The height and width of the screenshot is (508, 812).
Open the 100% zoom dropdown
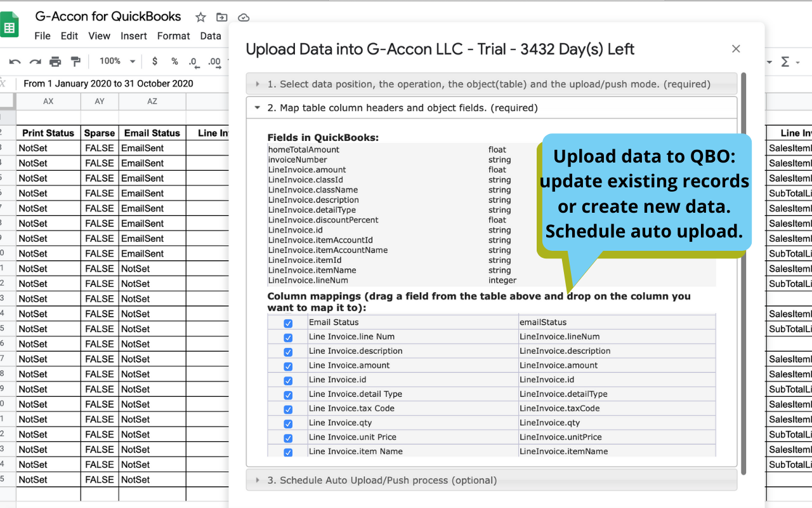[x=117, y=62]
